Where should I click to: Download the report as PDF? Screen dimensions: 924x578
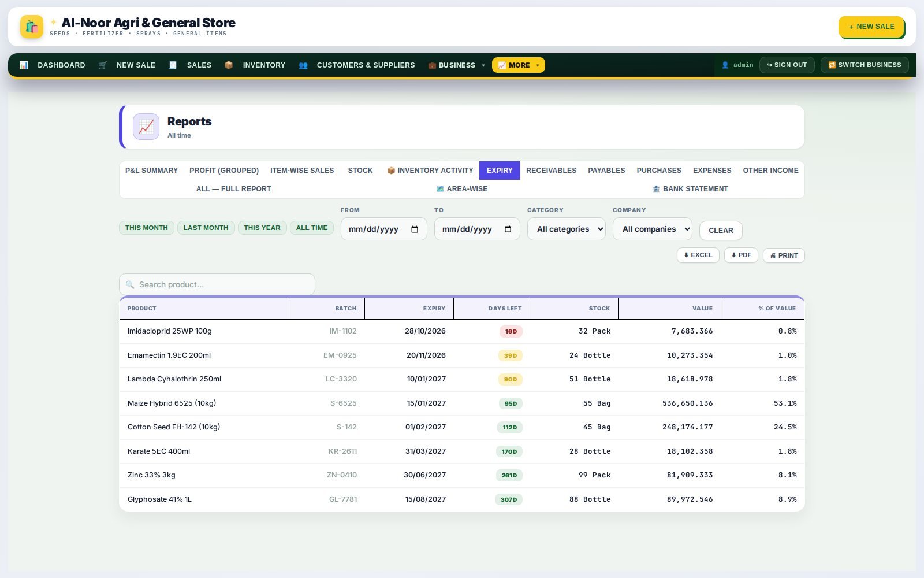coord(741,255)
